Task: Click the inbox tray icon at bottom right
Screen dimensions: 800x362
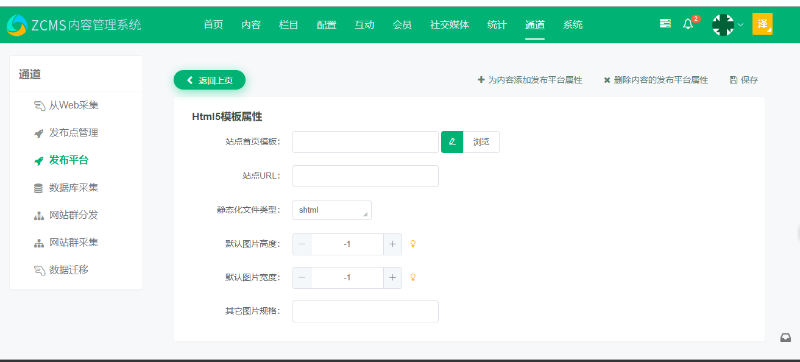Action: [786, 338]
